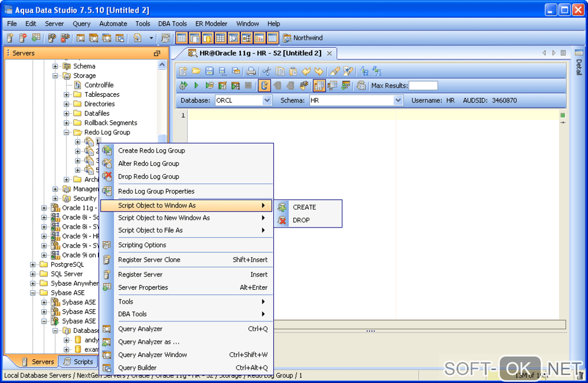Click the tab list icon beside tab arrows

(563, 53)
